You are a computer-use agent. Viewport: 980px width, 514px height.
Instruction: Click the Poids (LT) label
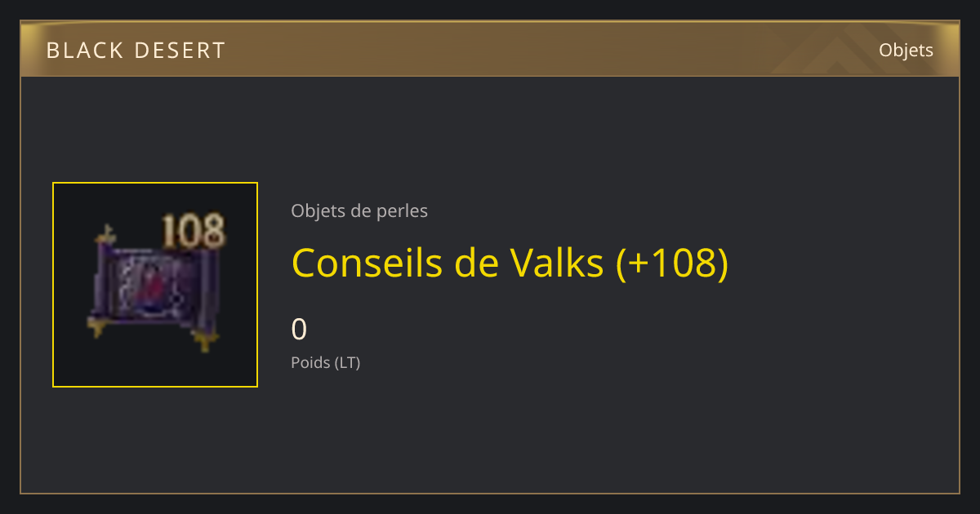point(326,362)
